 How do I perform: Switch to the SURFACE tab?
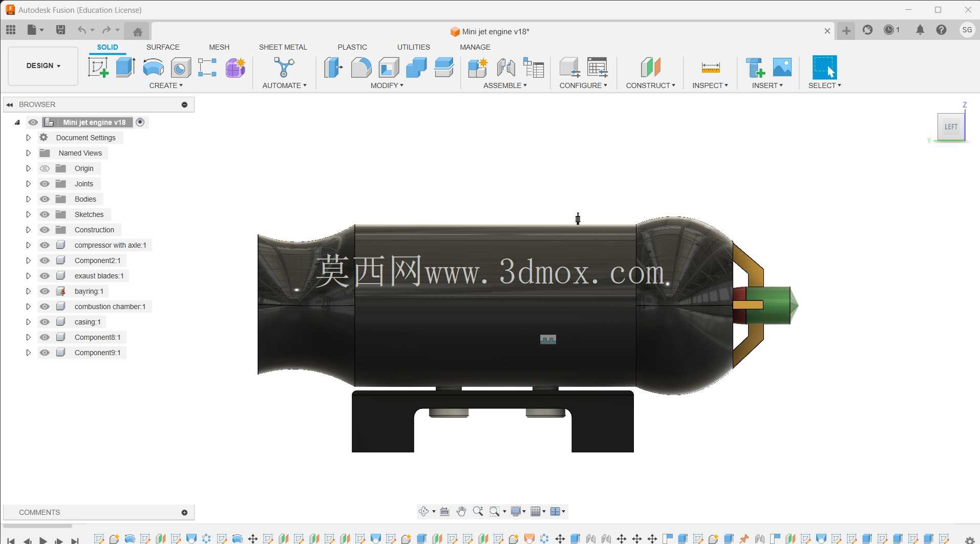pos(163,47)
